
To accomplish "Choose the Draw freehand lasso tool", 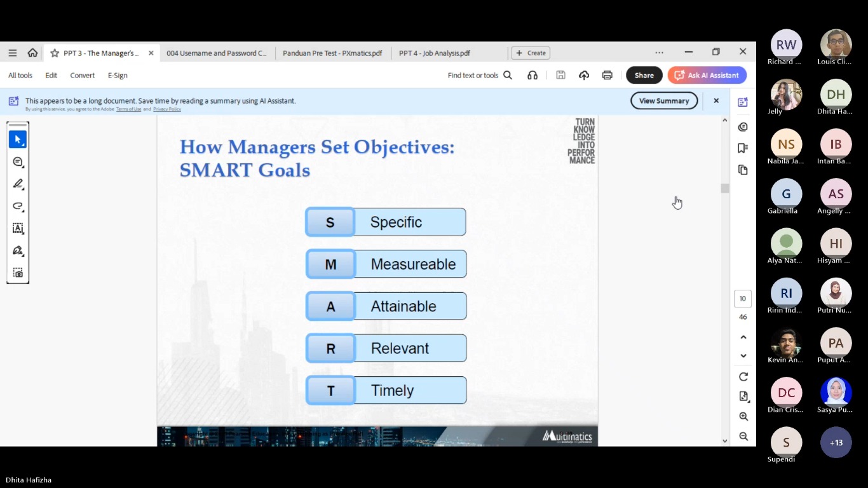I will pos(18,206).
